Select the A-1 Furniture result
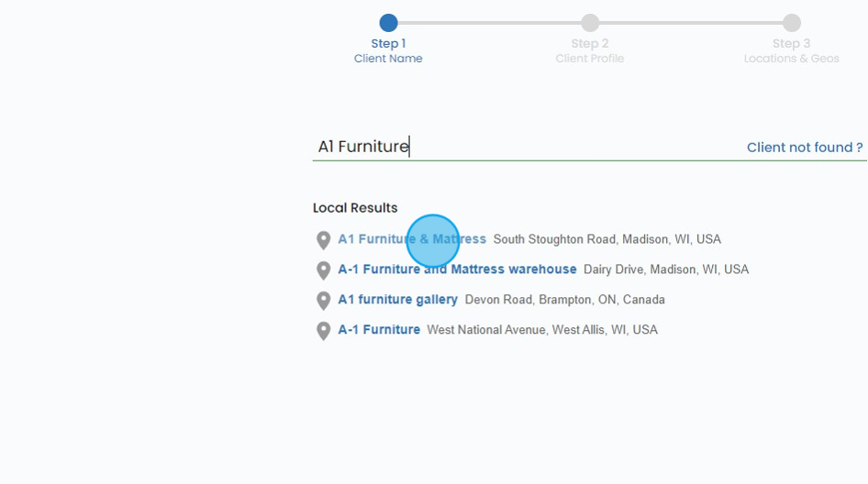Viewport: 868px width, 484px height. tap(379, 330)
